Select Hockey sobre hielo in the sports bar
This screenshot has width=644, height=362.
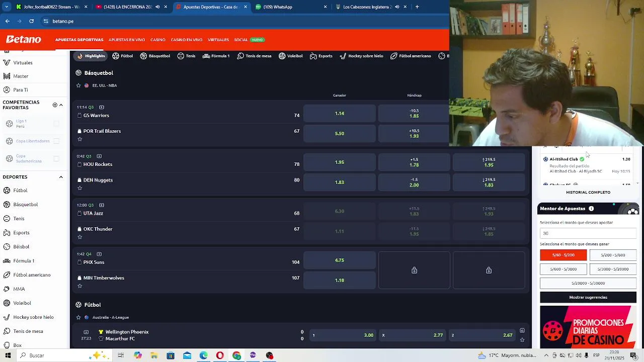pyautogui.click(x=361, y=56)
